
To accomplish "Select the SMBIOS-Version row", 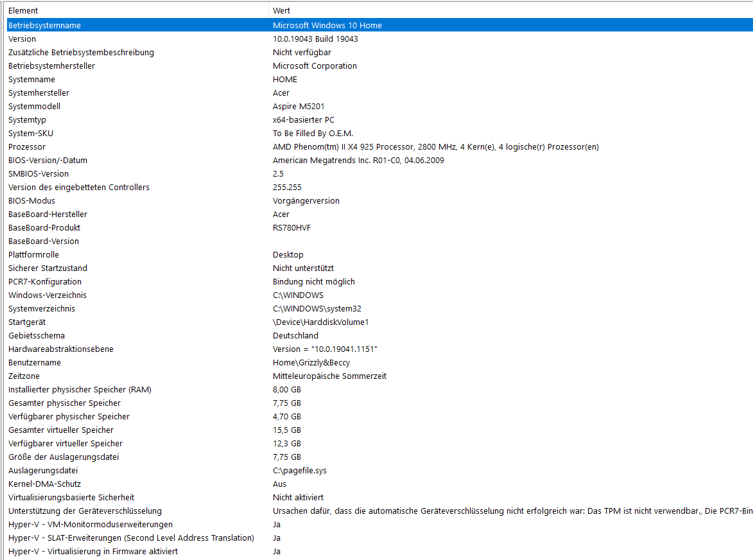I will click(x=380, y=173).
